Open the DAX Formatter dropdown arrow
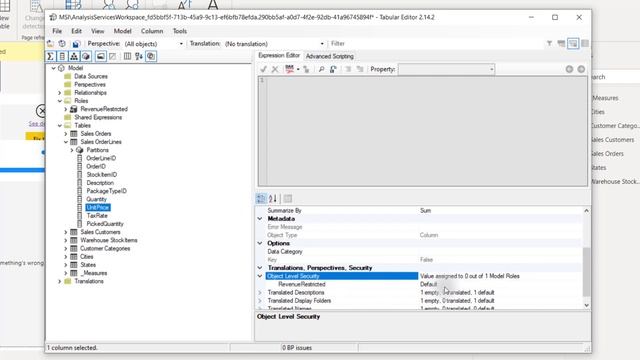This screenshot has width=640, height=360. click(298, 69)
